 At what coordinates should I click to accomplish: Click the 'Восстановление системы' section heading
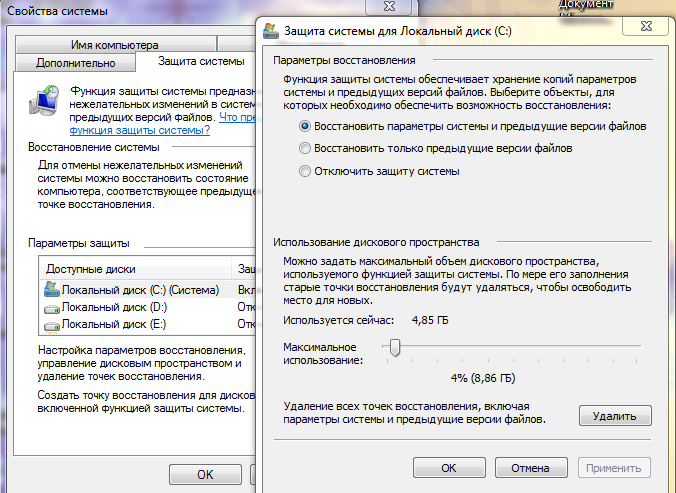[94, 147]
